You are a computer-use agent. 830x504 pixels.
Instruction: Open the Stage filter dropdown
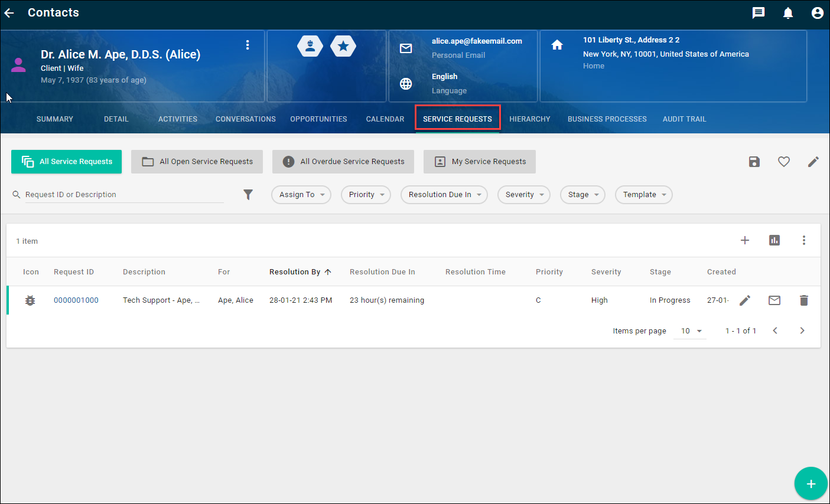(x=582, y=195)
